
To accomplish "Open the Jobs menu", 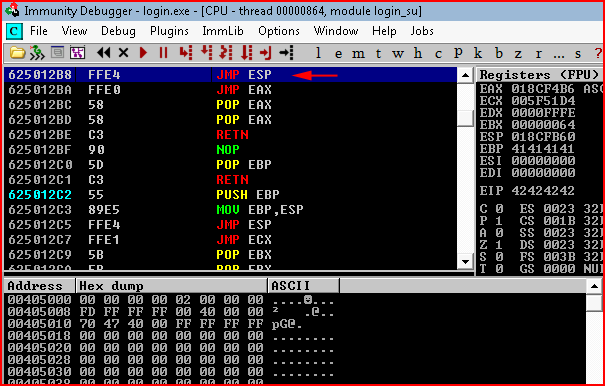I will point(422,31).
